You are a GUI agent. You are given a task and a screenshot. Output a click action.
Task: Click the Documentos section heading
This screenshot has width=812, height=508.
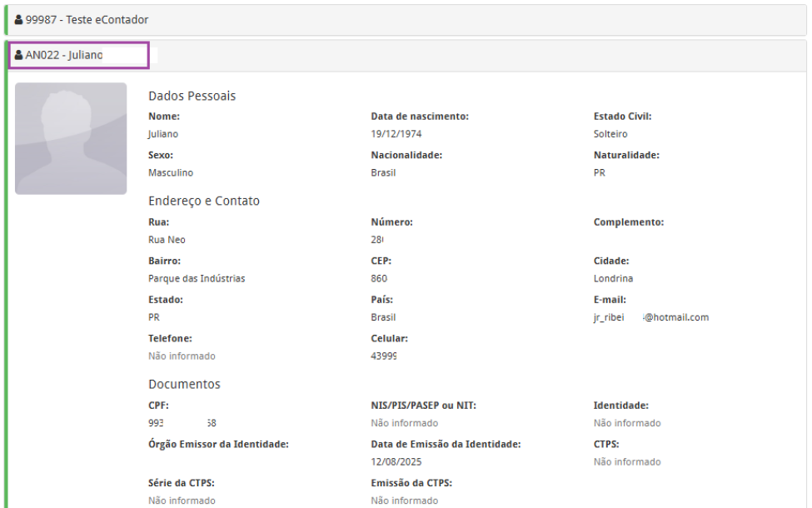[184, 384]
